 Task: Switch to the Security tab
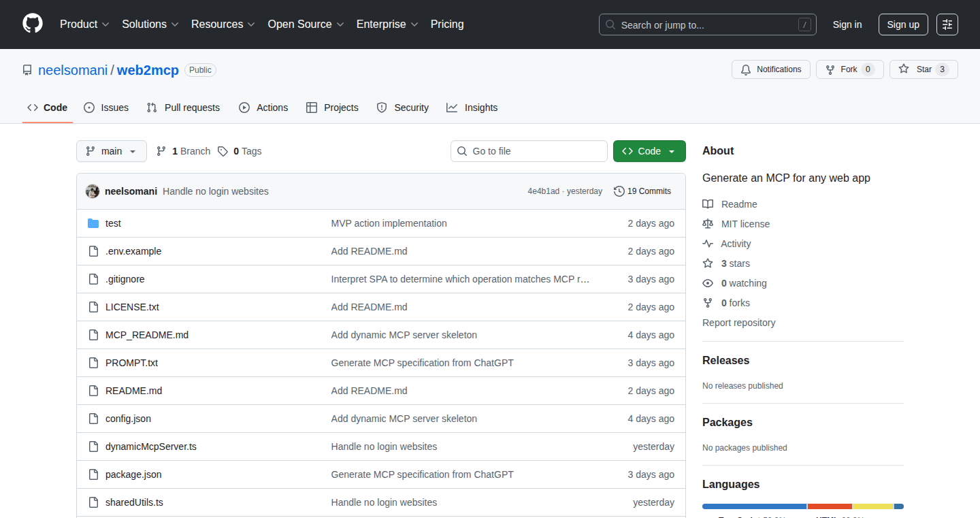click(403, 108)
